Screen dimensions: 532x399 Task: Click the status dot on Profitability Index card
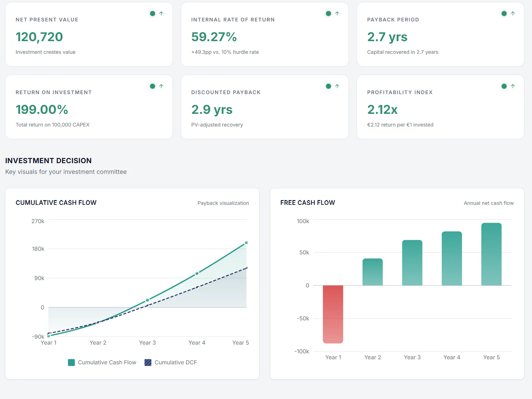click(504, 86)
